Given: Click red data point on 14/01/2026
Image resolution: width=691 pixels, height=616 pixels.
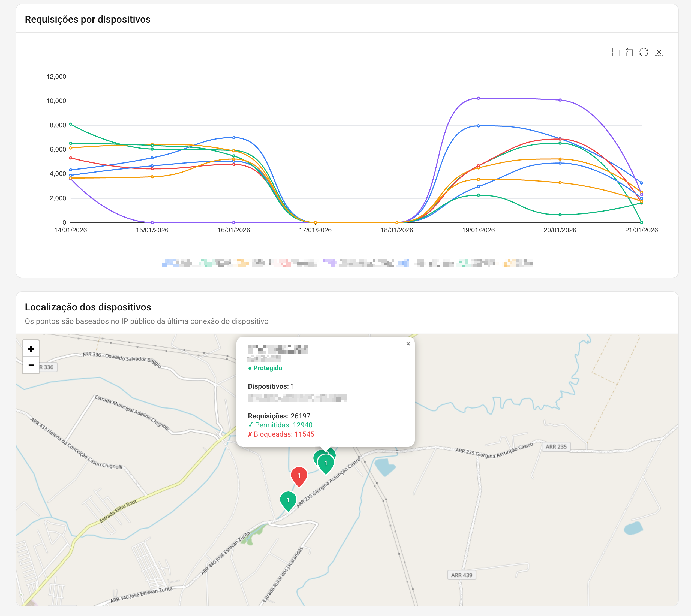Looking at the screenshot, I should [x=70, y=158].
